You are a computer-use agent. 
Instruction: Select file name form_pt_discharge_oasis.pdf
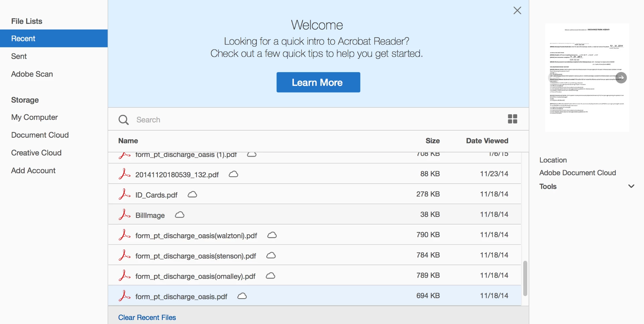[x=181, y=296]
